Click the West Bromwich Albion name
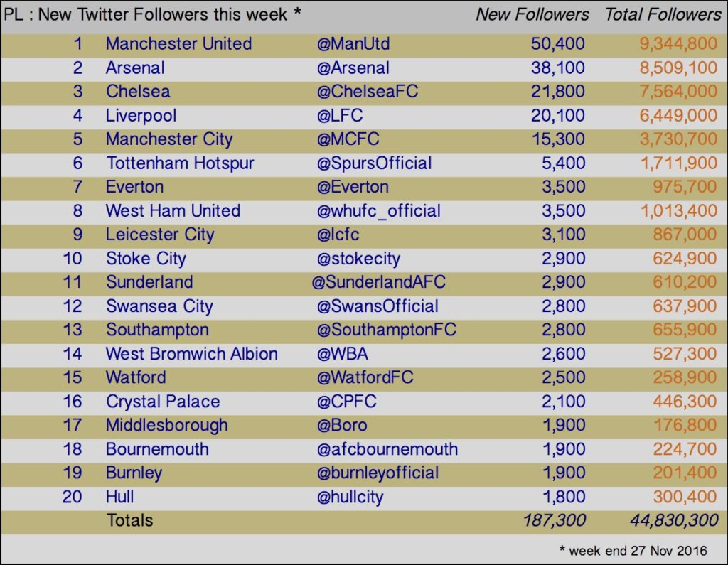The image size is (728, 565). pyautogui.click(x=192, y=354)
